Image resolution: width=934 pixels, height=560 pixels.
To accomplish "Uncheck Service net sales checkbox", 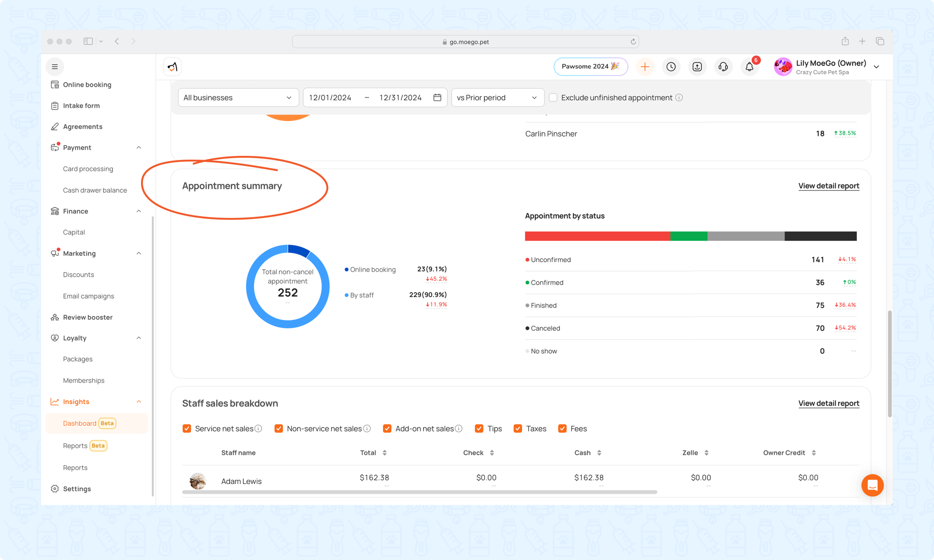I will [187, 428].
